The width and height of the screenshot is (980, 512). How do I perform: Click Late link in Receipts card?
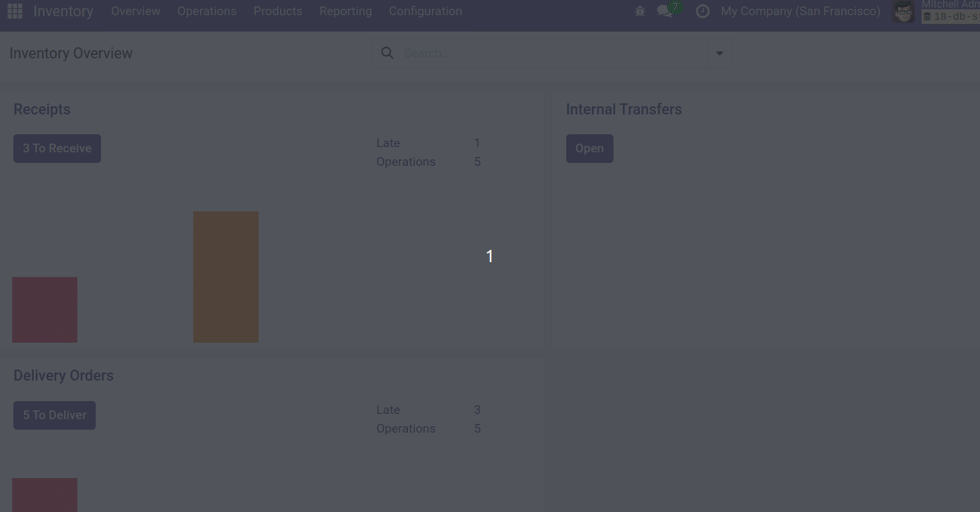point(388,143)
